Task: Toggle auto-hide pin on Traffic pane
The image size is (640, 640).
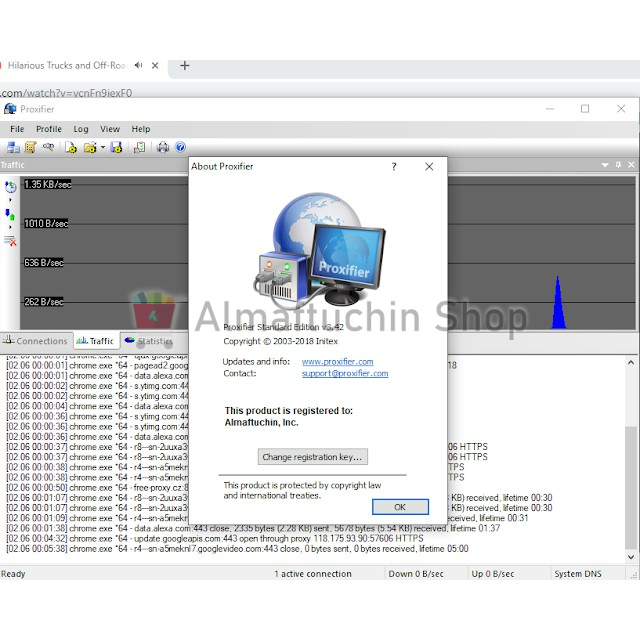Action: point(618,165)
